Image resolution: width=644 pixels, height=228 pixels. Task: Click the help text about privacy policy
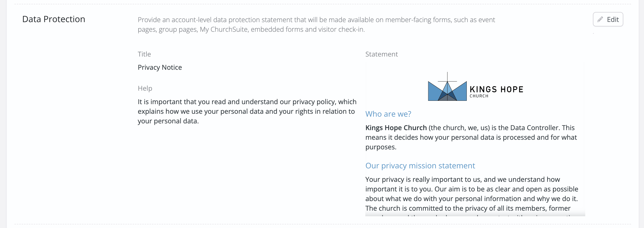[247, 111]
